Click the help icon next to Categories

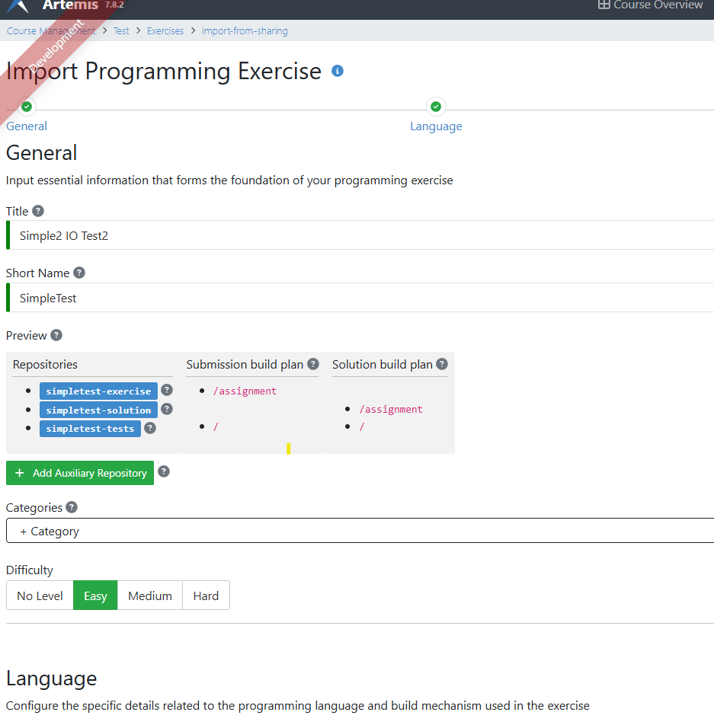(72, 507)
